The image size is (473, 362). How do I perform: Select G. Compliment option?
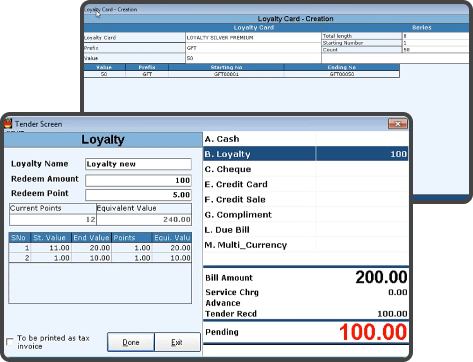(306, 215)
